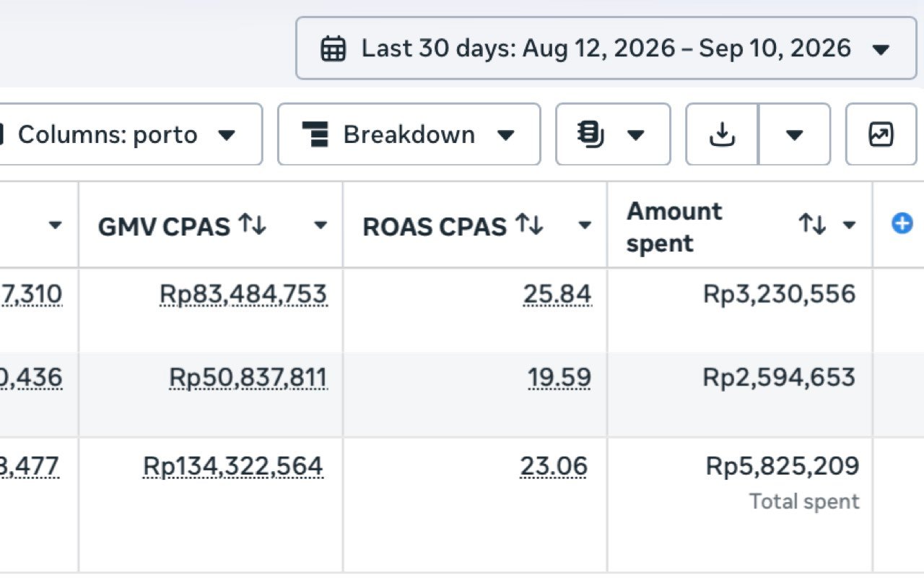Open the Breakdown dropdown menu

click(x=409, y=134)
